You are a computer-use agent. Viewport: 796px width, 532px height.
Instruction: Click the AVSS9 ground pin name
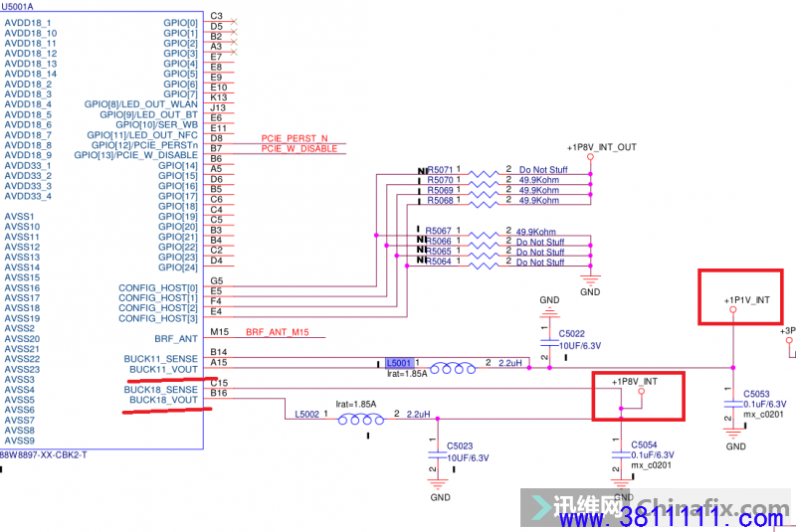point(19,441)
